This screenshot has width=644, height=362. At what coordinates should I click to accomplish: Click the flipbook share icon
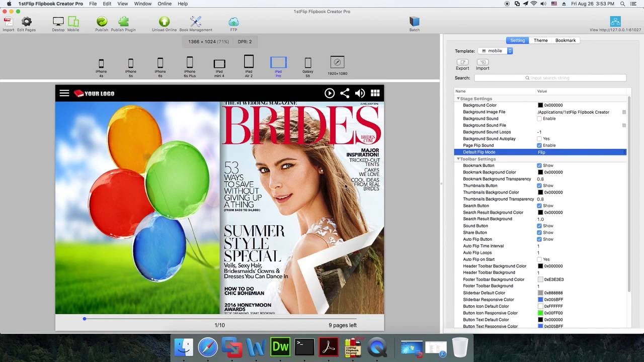tap(345, 93)
